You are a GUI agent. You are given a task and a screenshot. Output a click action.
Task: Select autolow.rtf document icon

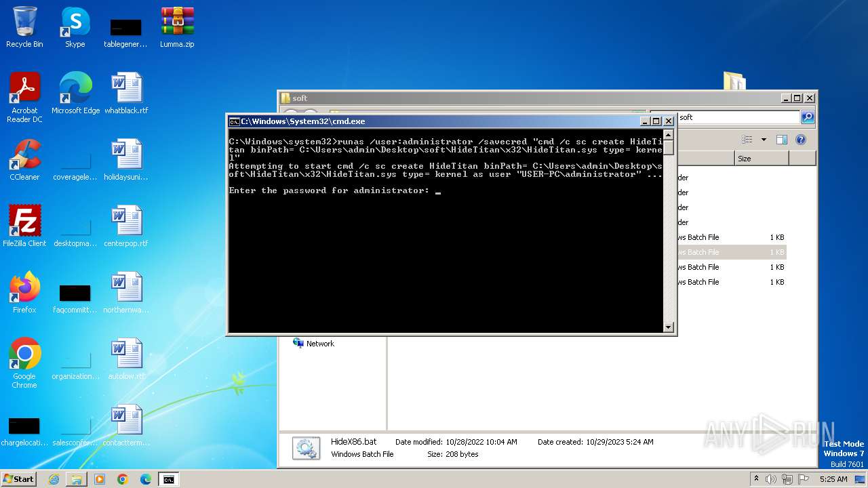click(126, 359)
